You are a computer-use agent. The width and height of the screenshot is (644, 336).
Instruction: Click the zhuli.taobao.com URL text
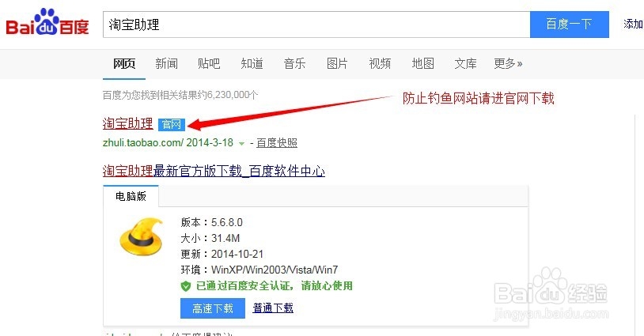(x=142, y=143)
